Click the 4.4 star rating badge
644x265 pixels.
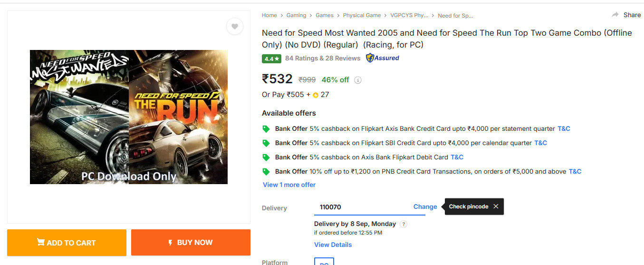272,59
